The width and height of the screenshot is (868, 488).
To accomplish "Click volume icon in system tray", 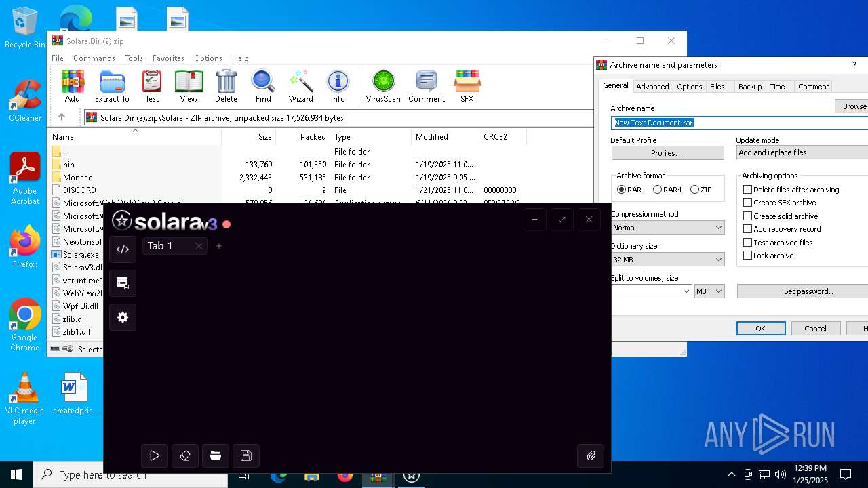I will pos(781,474).
